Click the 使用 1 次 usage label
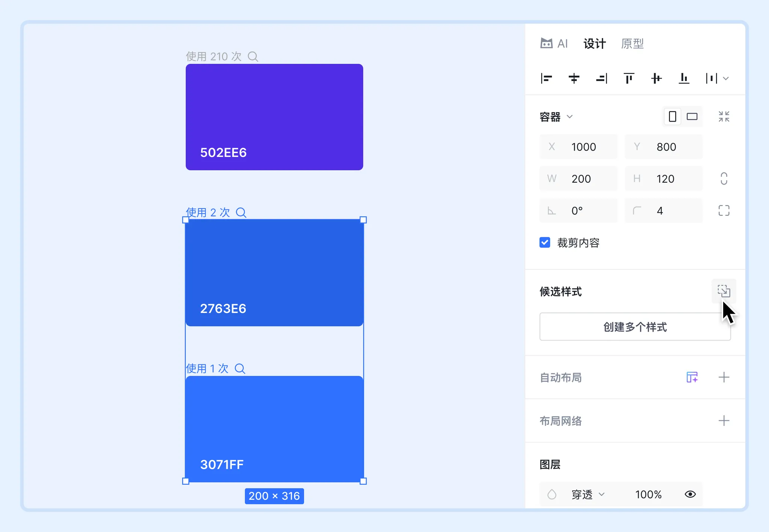Image resolution: width=769 pixels, height=532 pixels. (x=207, y=369)
